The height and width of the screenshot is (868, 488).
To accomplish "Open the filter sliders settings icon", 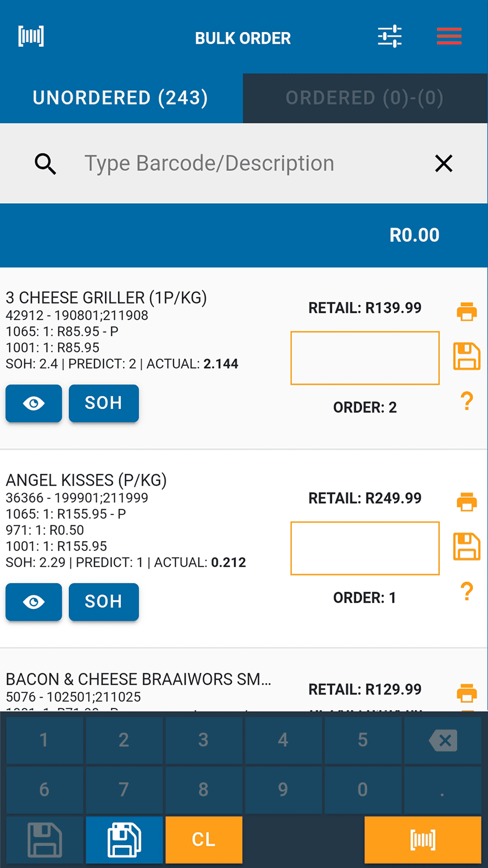I will coord(390,36).
